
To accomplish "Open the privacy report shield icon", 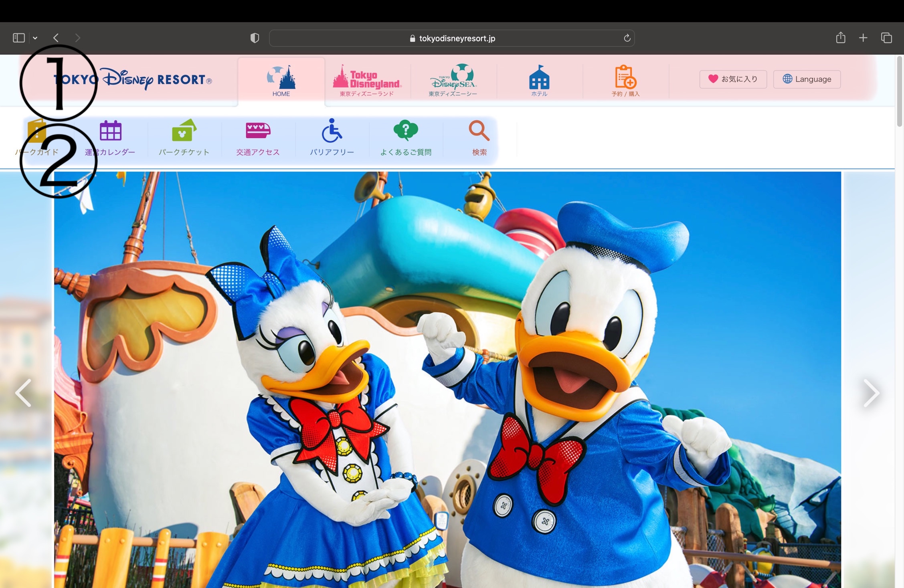I will [255, 38].
